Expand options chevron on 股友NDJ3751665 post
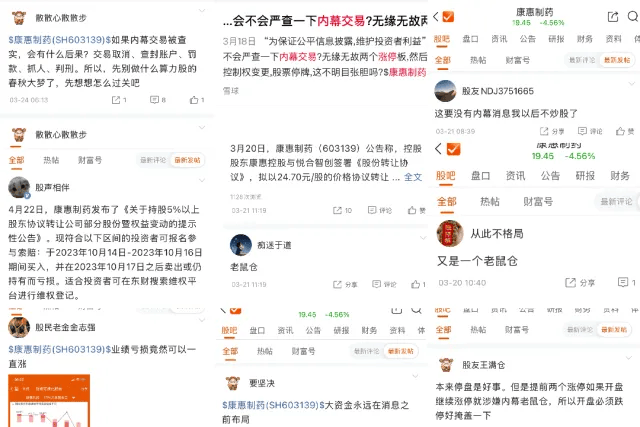640x427 pixels. pos(631,84)
